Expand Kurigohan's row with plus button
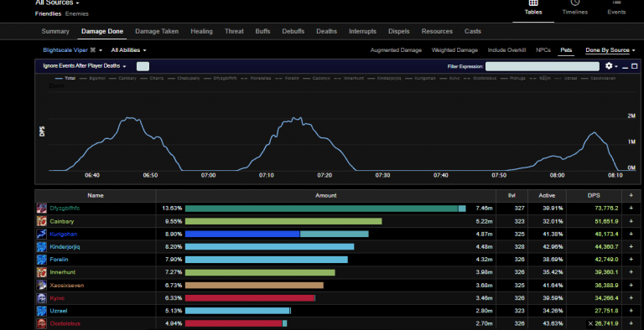This screenshot has height=330, width=644. point(631,234)
